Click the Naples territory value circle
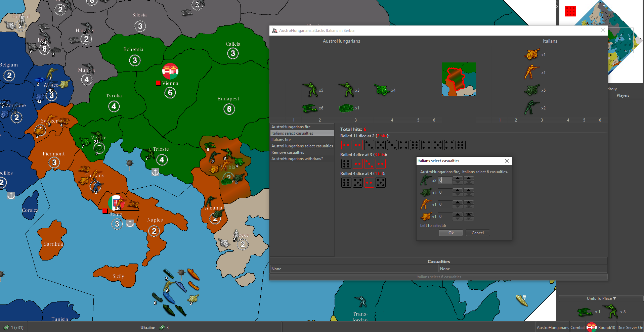 [154, 231]
